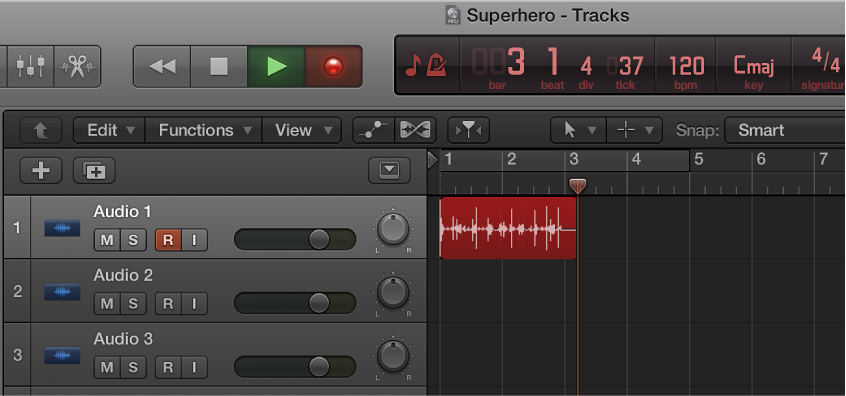Disable record on the Audio 1 track
This screenshot has height=396, width=846.
(x=168, y=240)
